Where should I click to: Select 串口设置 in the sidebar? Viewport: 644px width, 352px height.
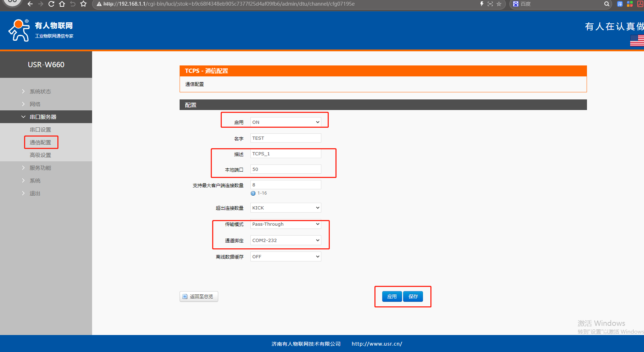(x=40, y=129)
